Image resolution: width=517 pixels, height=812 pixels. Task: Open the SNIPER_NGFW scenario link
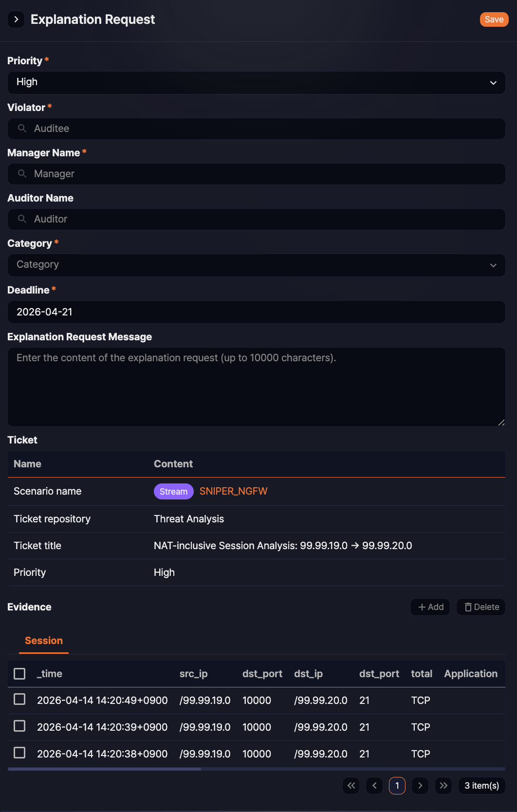(233, 491)
